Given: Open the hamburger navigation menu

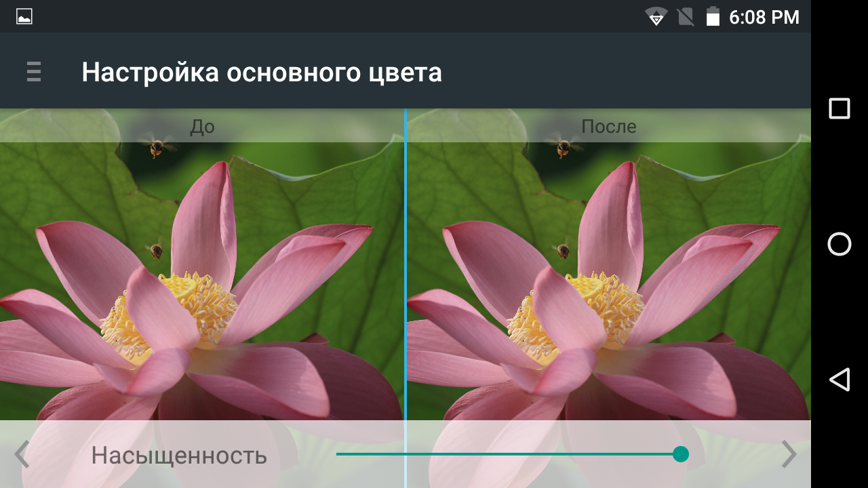Looking at the screenshot, I should coord(34,72).
